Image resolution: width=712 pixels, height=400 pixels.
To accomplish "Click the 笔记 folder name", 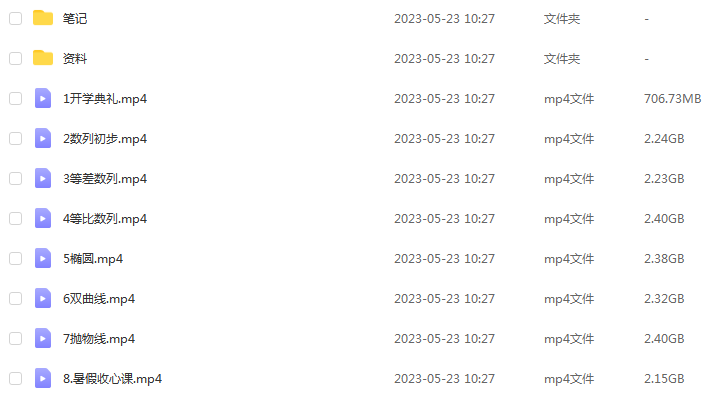I will [x=75, y=19].
